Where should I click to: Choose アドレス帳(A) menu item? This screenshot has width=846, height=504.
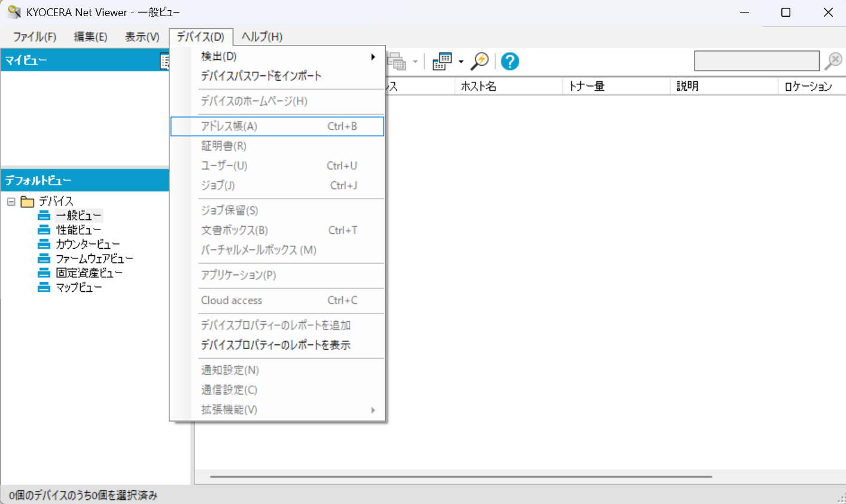(x=278, y=126)
